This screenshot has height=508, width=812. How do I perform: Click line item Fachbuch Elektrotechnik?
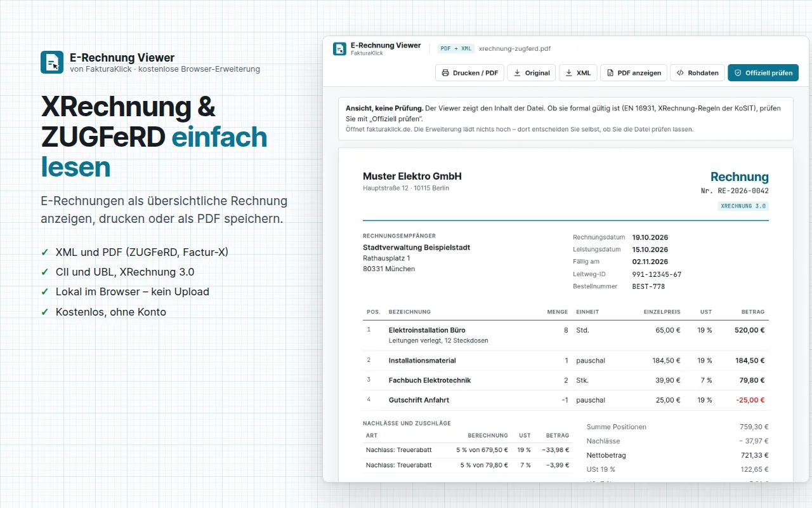pos(429,380)
